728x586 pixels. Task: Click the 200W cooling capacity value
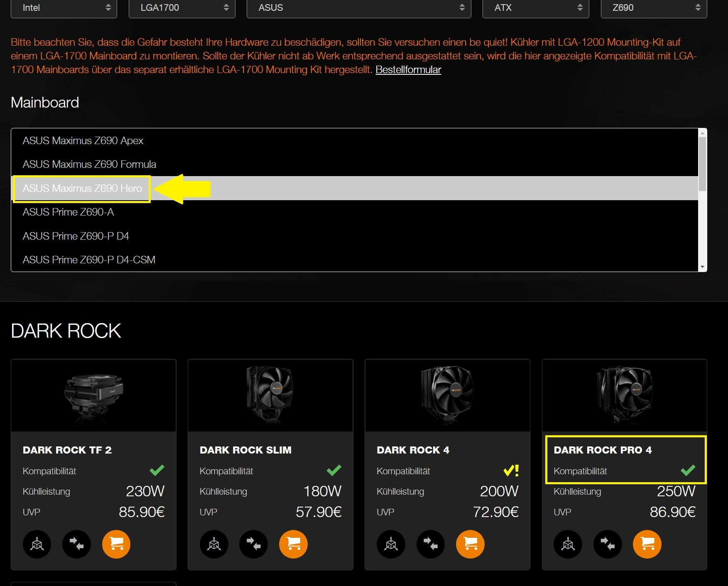499,491
